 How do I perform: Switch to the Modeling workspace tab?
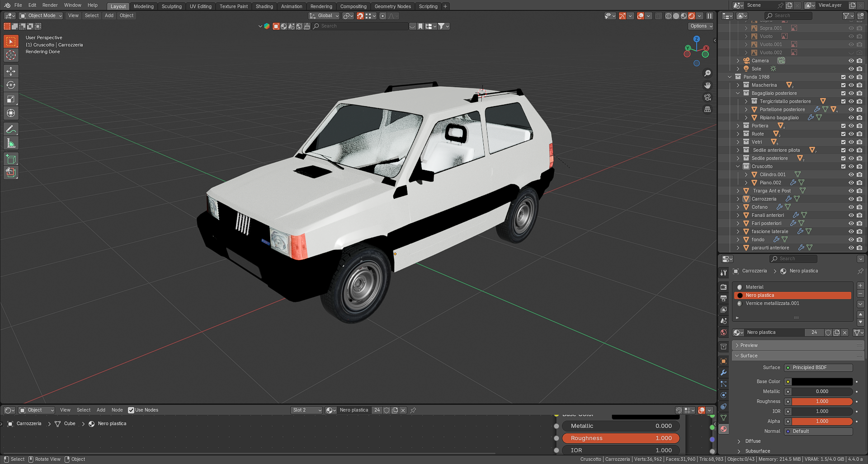143,6
